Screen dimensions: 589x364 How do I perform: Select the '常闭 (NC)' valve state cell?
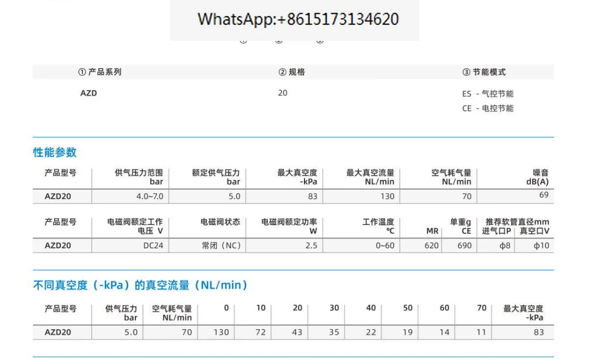221,245
